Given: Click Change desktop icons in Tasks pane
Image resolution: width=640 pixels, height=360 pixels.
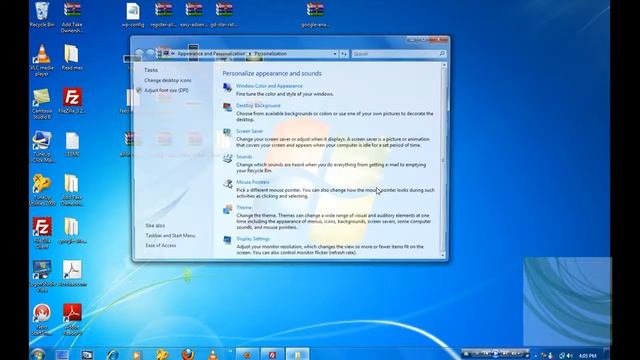Looking at the screenshot, I should coord(167,80).
